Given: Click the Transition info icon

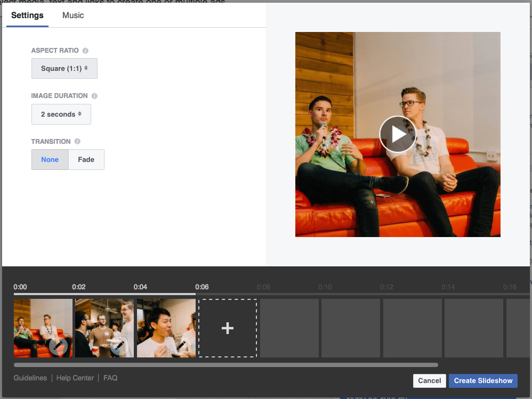Looking at the screenshot, I should click(x=77, y=141).
